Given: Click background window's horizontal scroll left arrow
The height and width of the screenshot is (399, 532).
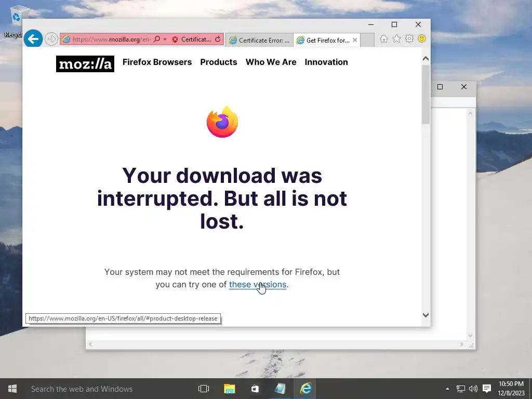Looking at the screenshot, I should pyautogui.click(x=90, y=344).
